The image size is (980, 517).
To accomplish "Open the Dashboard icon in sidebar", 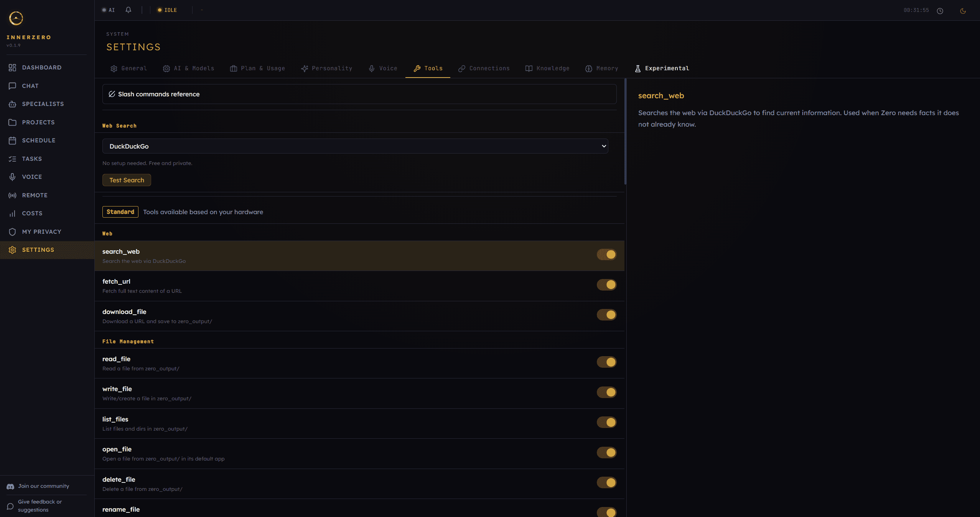I will tap(12, 68).
